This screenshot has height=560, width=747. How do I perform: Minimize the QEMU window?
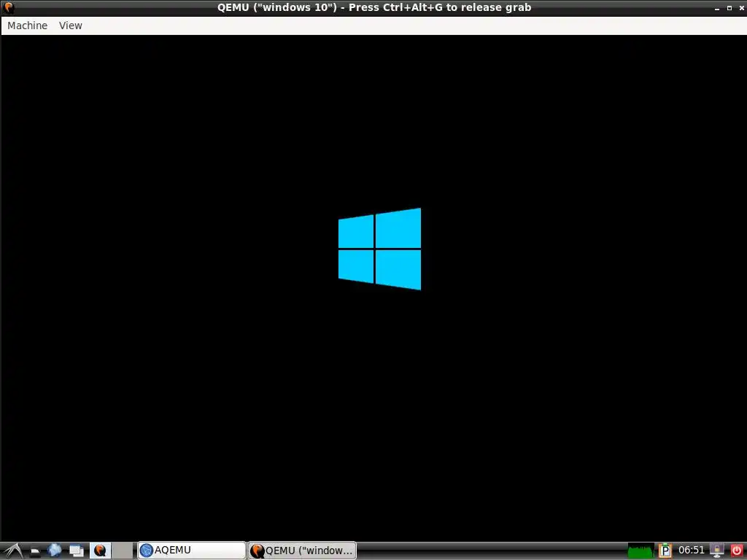click(717, 8)
